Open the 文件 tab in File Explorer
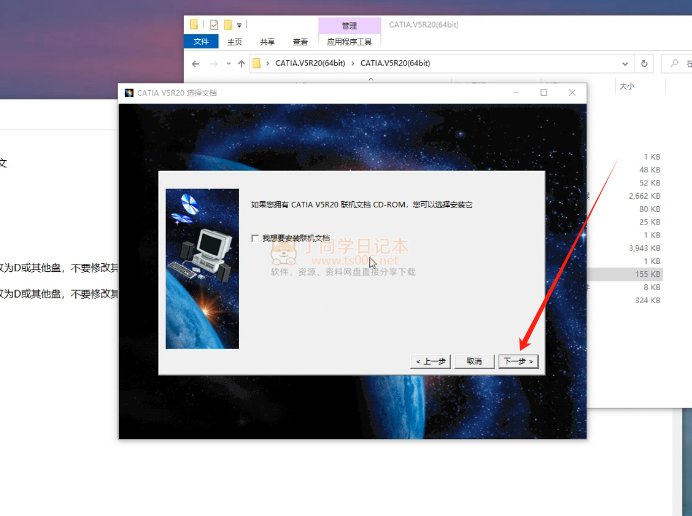 pos(201,41)
